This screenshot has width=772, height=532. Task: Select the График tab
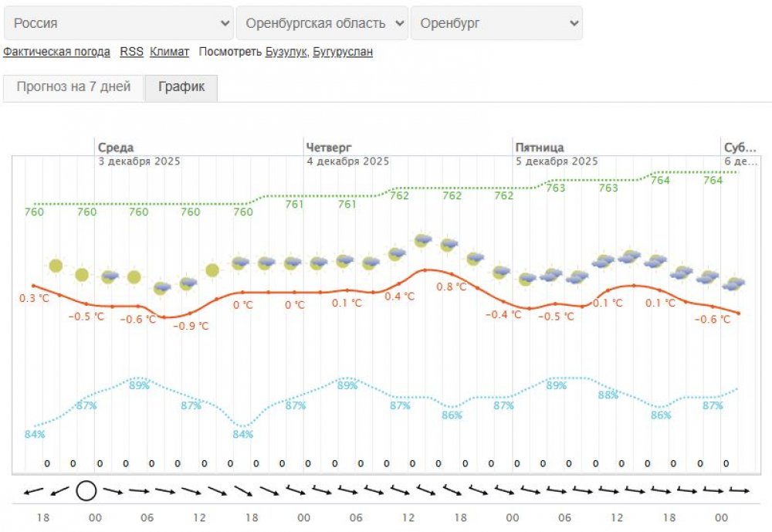tap(181, 86)
